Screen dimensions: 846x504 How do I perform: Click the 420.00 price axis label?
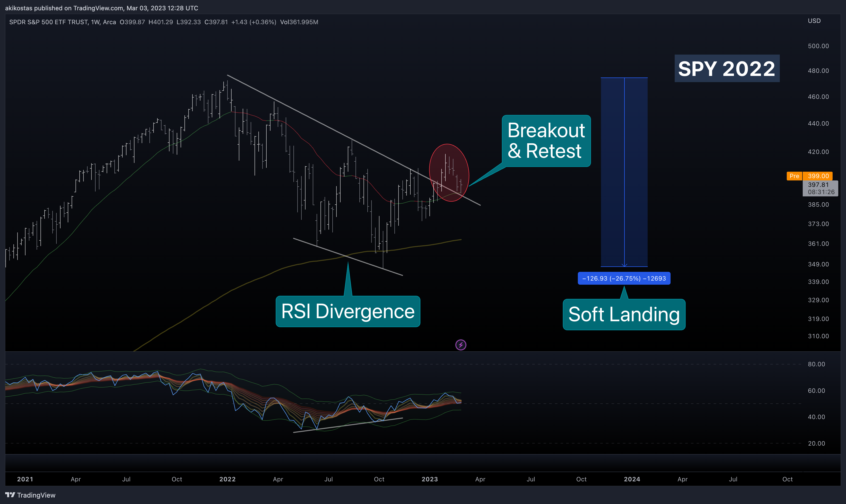[x=818, y=152]
